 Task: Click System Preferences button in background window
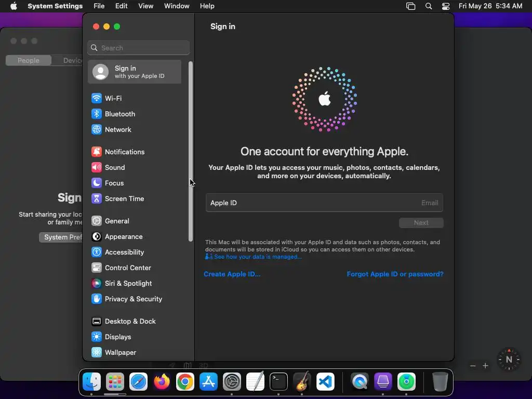61,237
